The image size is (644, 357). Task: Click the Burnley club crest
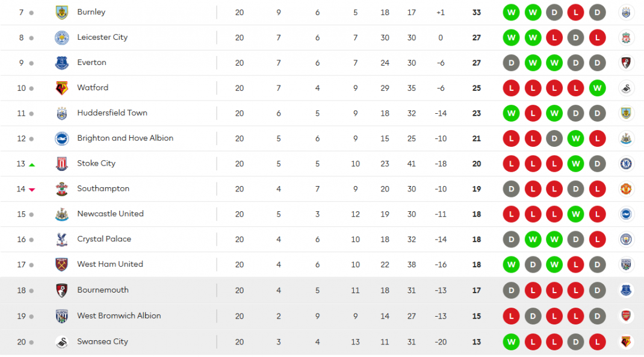click(x=61, y=12)
